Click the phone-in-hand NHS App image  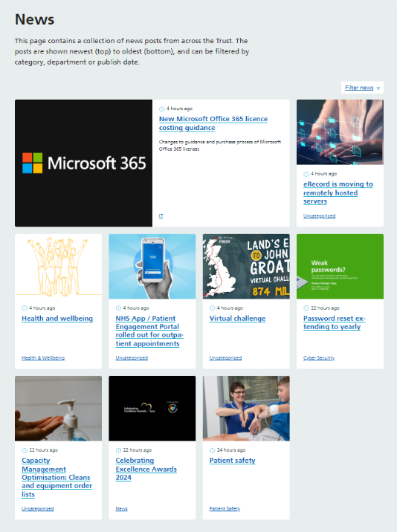pyautogui.click(x=152, y=266)
